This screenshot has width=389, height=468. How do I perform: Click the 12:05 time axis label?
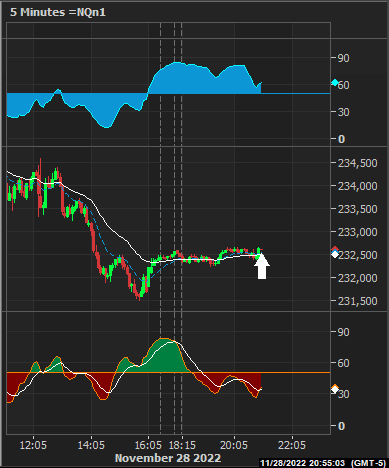[x=33, y=445]
